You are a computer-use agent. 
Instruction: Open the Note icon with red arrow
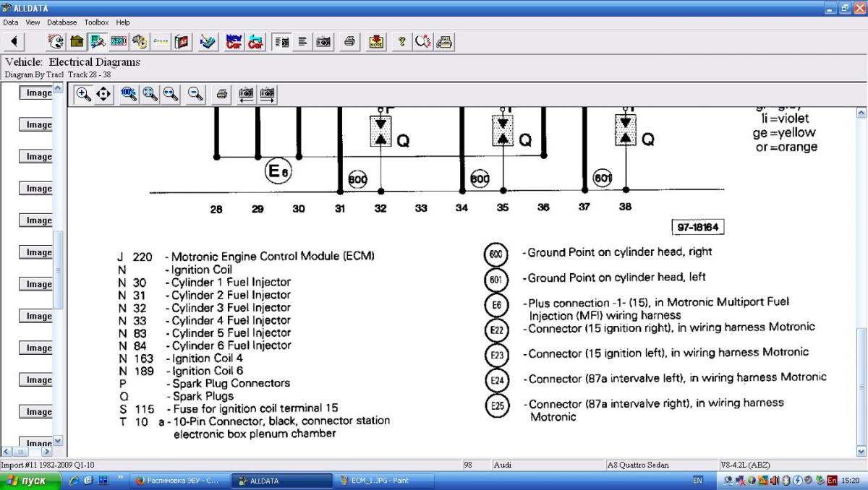pos(376,41)
